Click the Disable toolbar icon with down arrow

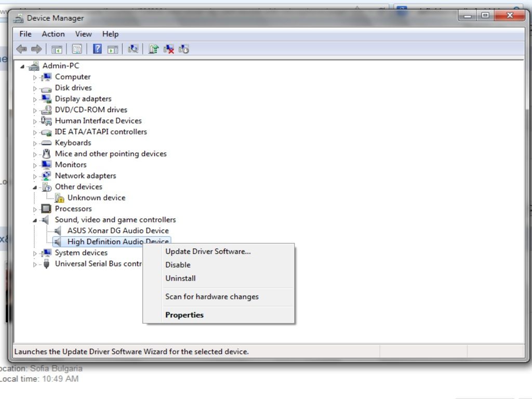click(x=183, y=49)
